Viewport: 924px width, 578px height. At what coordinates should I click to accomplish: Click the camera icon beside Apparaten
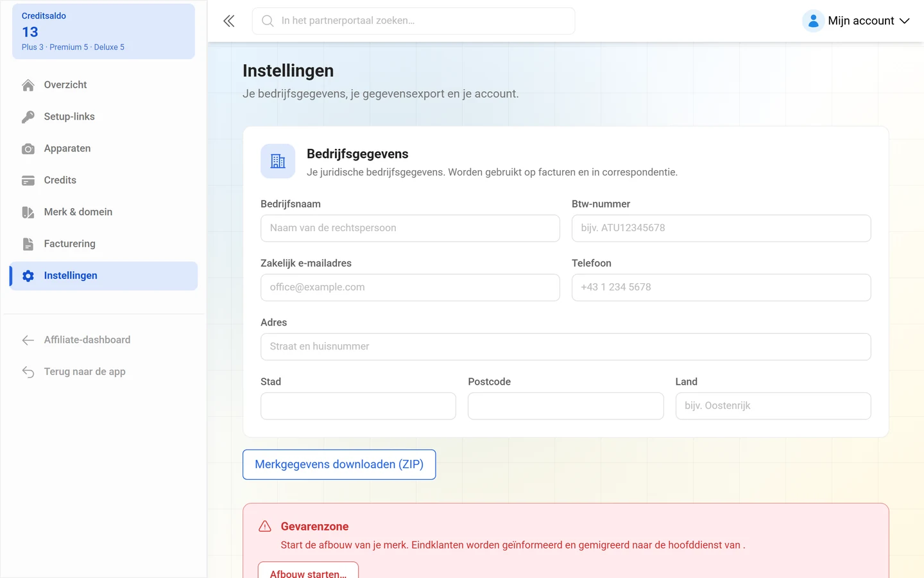click(28, 149)
